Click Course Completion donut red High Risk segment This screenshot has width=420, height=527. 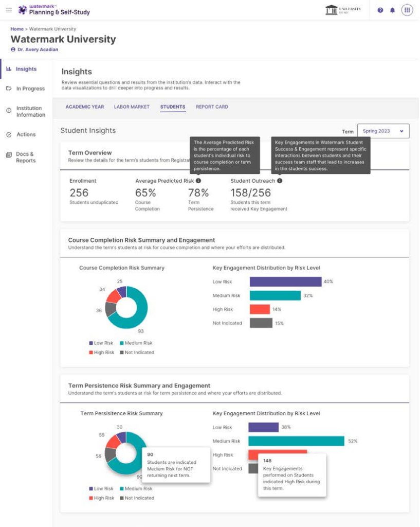(113, 296)
